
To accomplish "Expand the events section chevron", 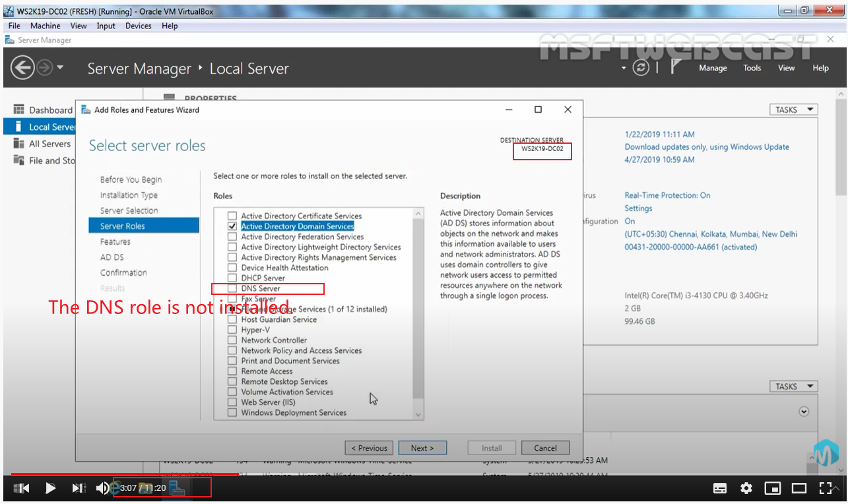I will (804, 411).
